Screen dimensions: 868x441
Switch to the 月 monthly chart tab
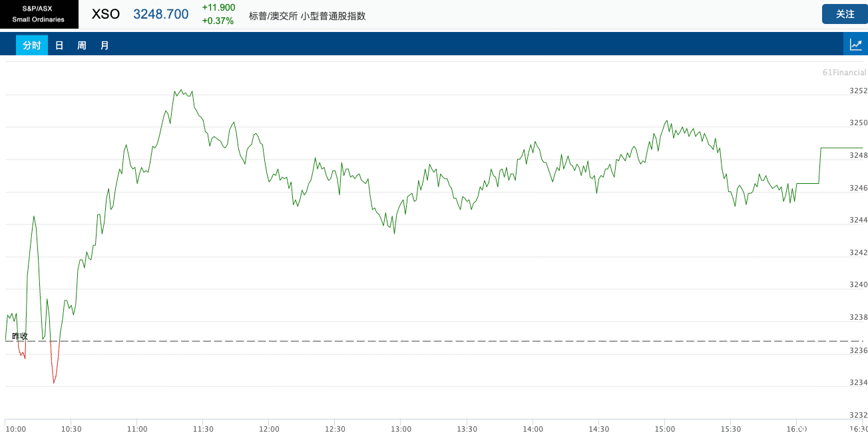(x=105, y=45)
